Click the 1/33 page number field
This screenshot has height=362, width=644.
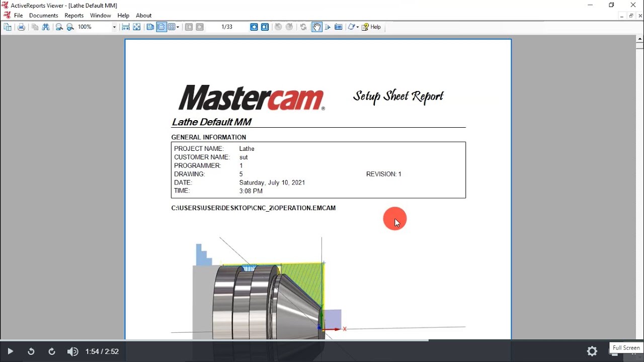(227, 27)
